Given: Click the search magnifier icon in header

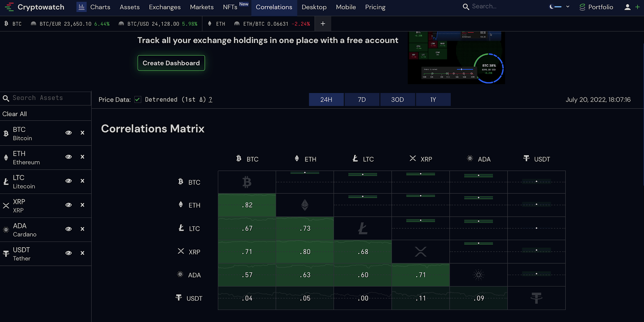Looking at the screenshot, I should pos(466,7).
